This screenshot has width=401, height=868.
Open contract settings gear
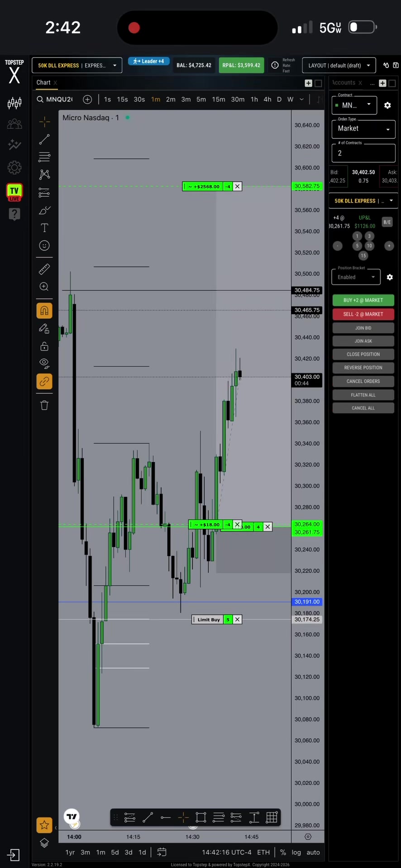click(x=387, y=105)
